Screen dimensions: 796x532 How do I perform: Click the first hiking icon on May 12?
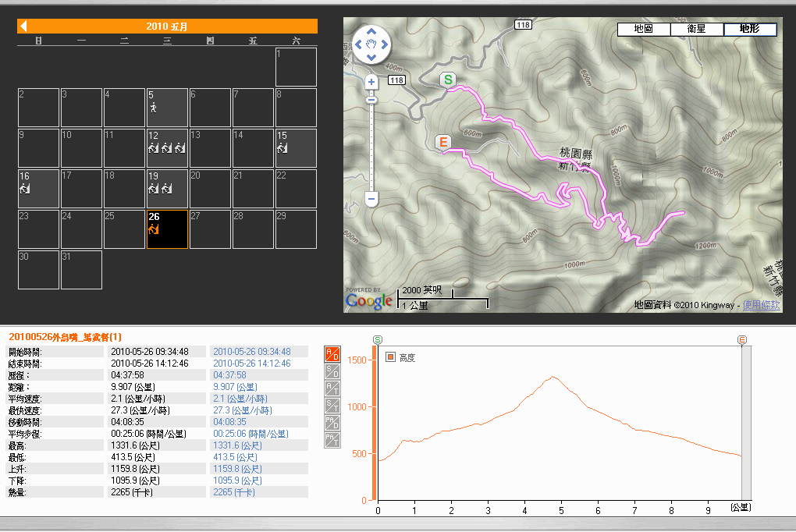pos(153,147)
